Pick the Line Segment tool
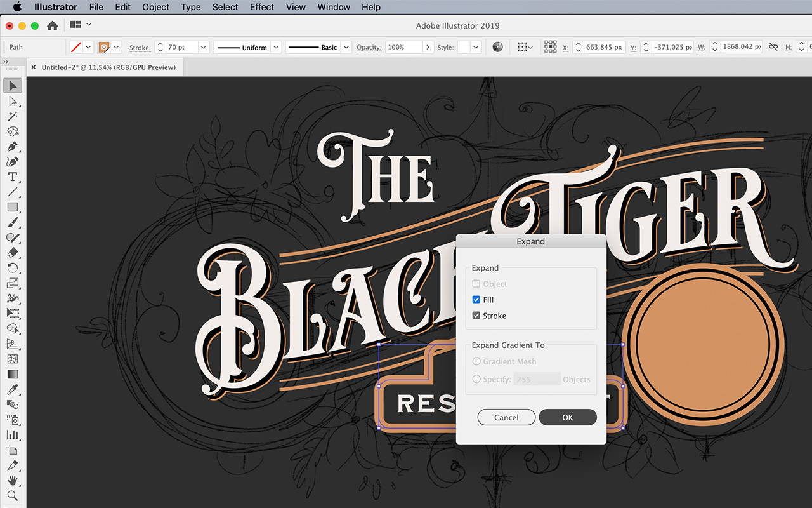Viewport: 812px width, 508px height. pyautogui.click(x=13, y=192)
